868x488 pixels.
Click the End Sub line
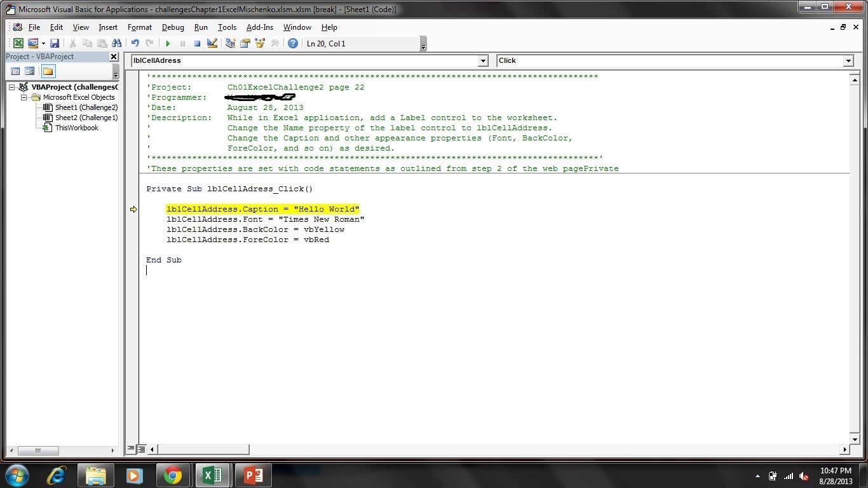[164, 260]
